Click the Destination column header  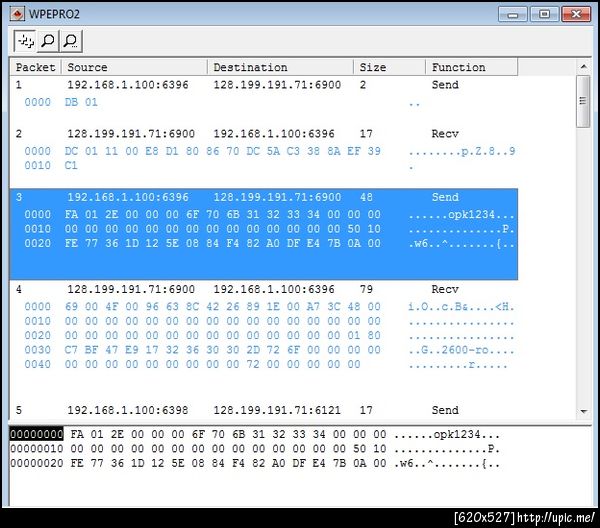(280, 67)
